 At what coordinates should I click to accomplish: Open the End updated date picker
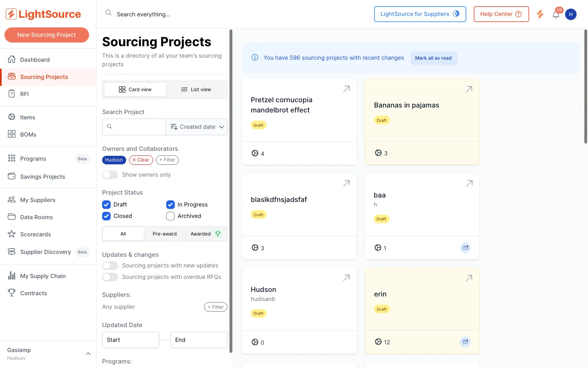tap(199, 340)
